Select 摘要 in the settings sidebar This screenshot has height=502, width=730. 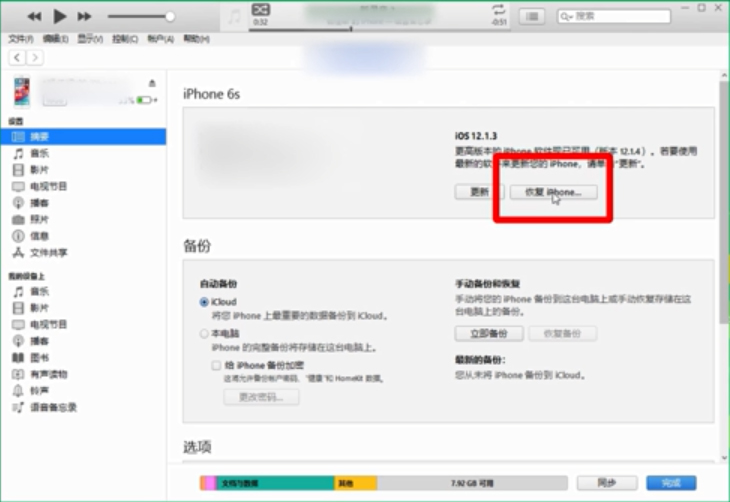pos(83,136)
